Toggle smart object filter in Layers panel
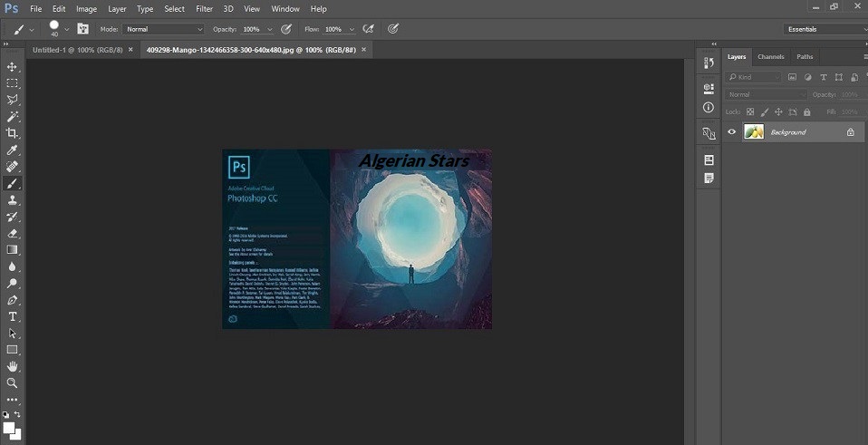Viewport: 868px width, 445px height. [854, 77]
